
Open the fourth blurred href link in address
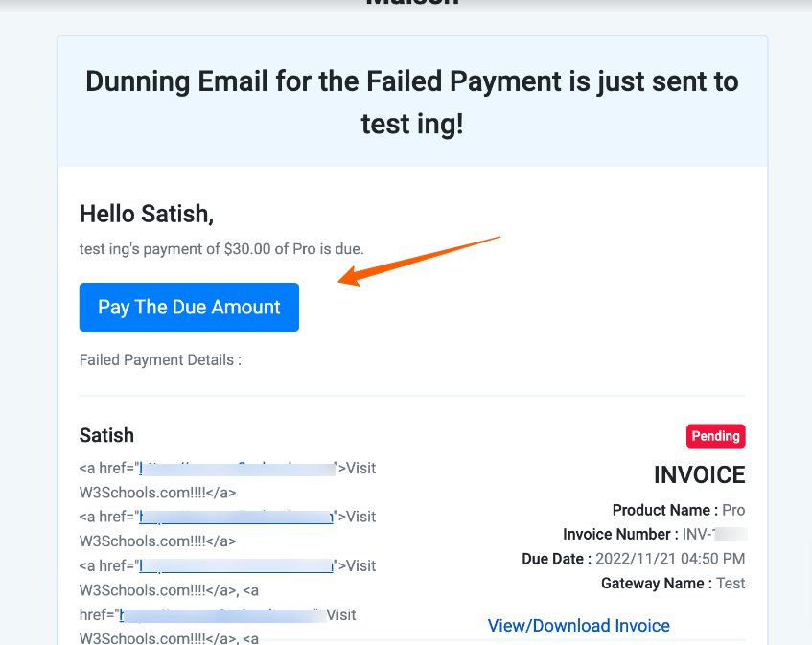click(x=220, y=615)
